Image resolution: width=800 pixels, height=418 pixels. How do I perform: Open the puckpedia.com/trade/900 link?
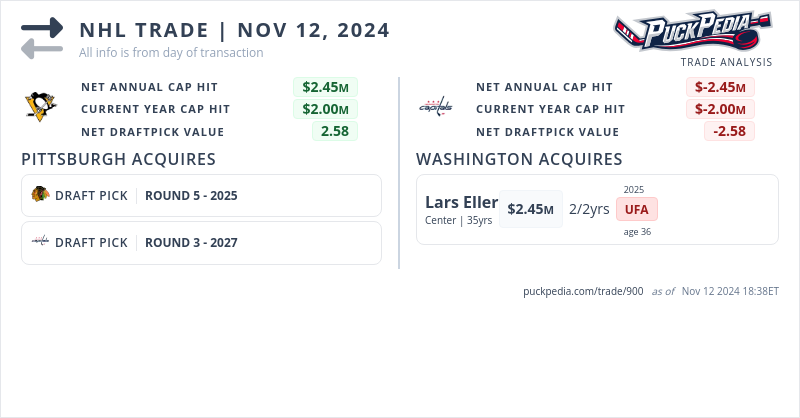click(583, 291)
